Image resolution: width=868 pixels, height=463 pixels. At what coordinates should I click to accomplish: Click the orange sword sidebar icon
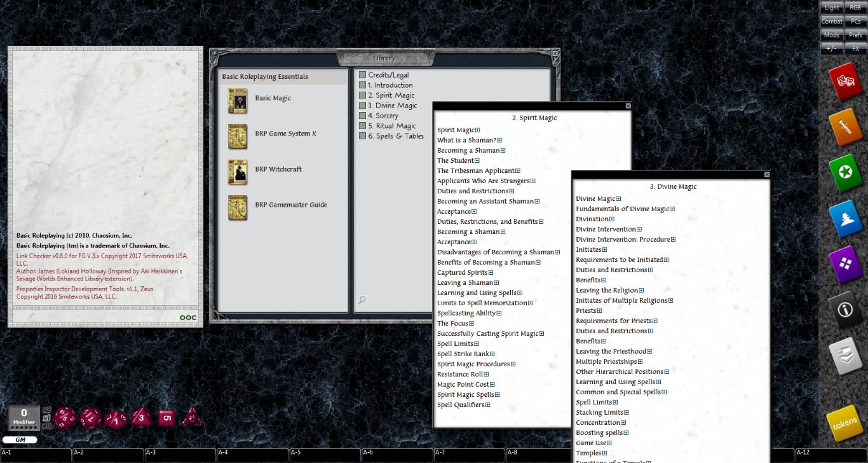point(844,127)
